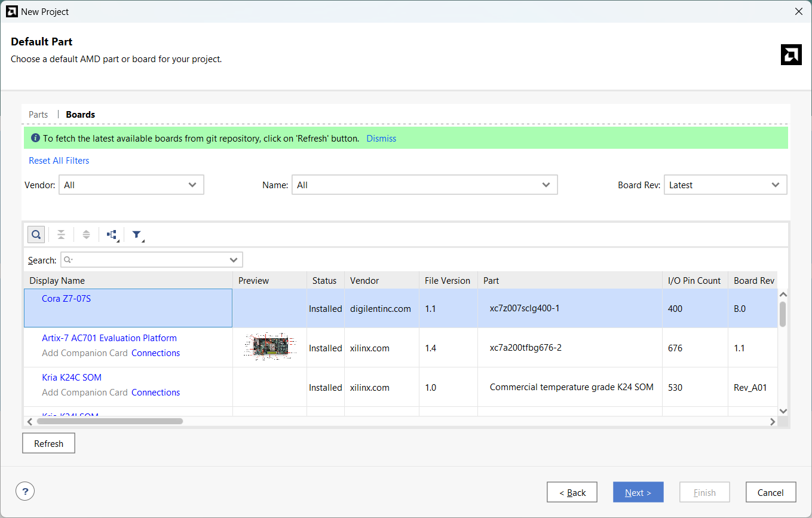Sort by Vendor column header
This screenshot has height=518, width=812.
click(x=382, y=281)
